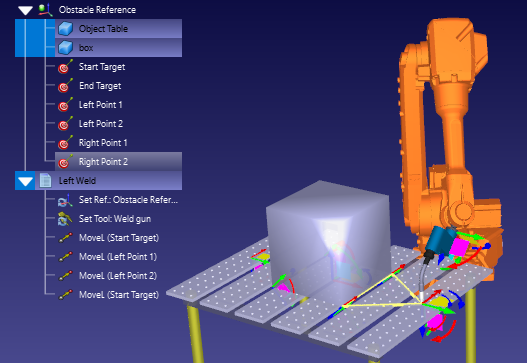Select the End Target label
Screen dimensions: 527x363
coord(100,86)
